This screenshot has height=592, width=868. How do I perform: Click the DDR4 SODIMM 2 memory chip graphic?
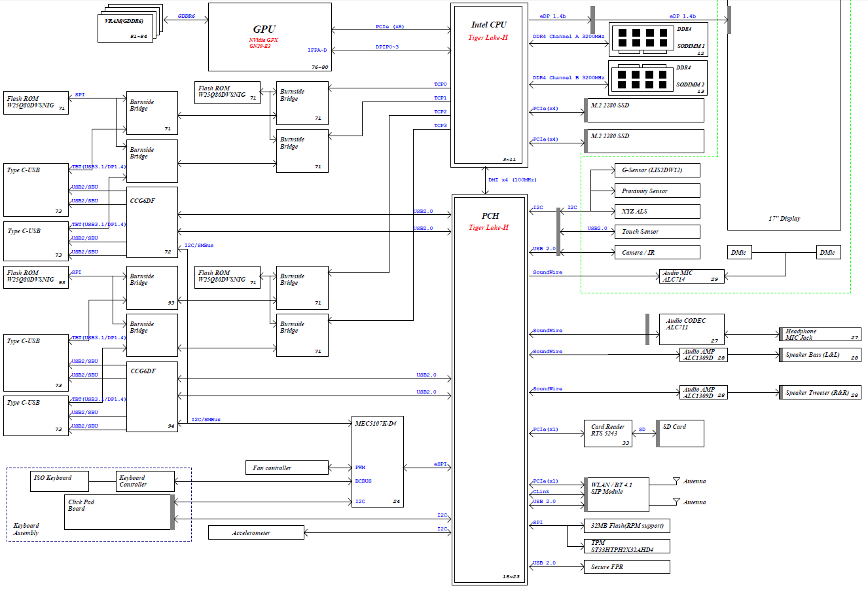[x=634, y=78]
